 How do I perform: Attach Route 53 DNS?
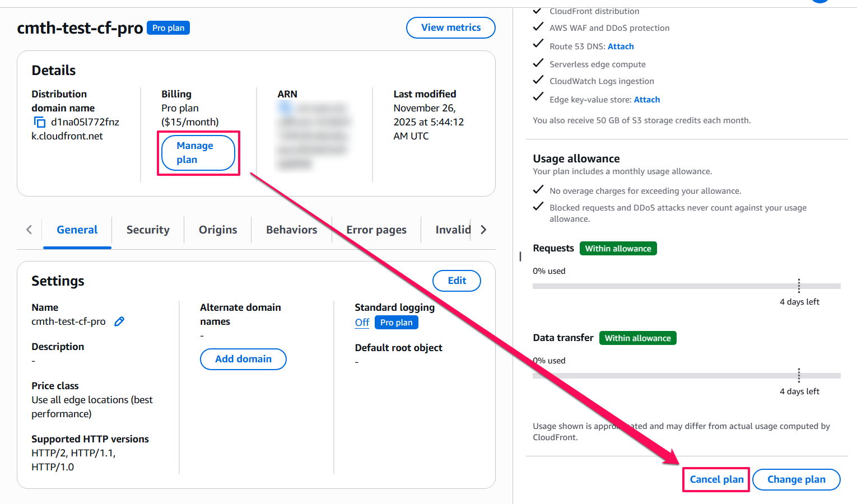tap(621, 46)
